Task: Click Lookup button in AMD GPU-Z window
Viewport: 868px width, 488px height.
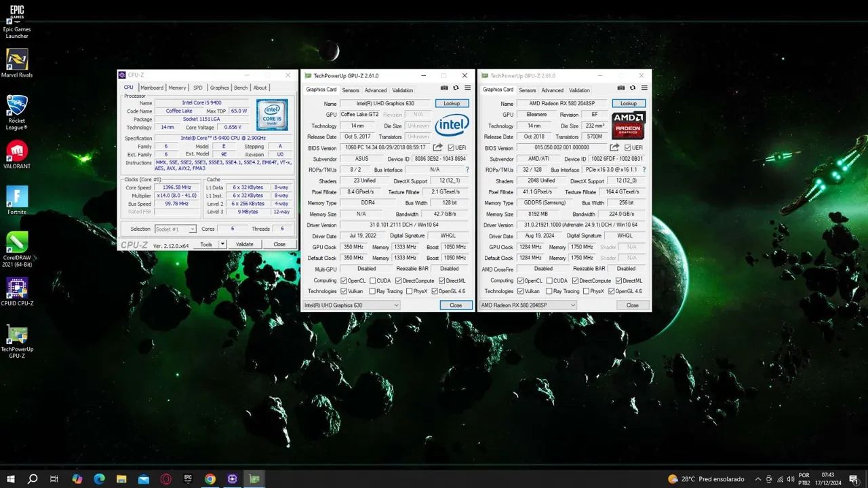Action: (x=629, y=103)
